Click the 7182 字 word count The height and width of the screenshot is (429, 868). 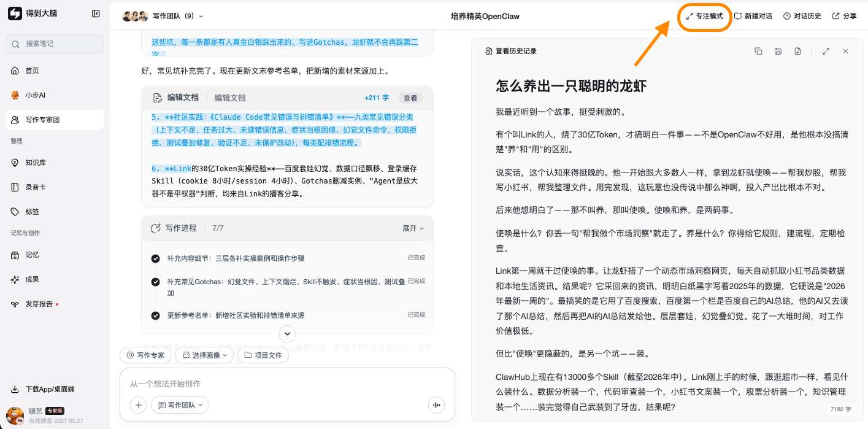pyautogui.click(x=840, y=408)
